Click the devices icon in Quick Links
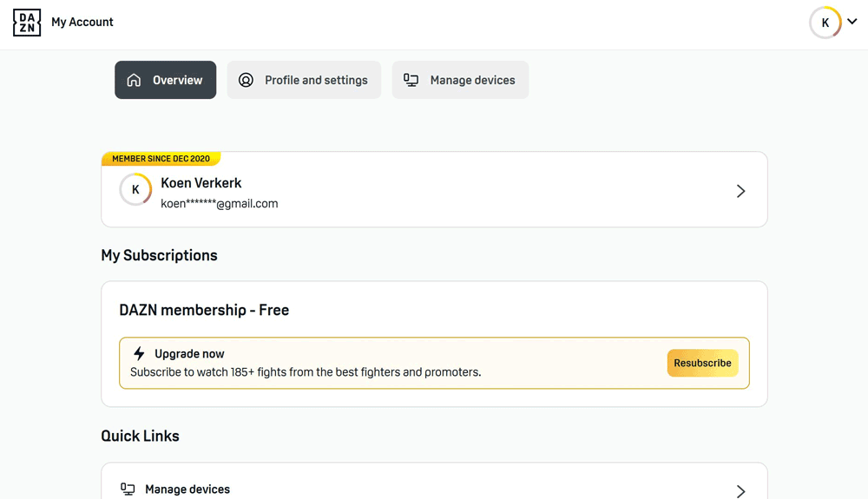 click(x=128, y=489)
